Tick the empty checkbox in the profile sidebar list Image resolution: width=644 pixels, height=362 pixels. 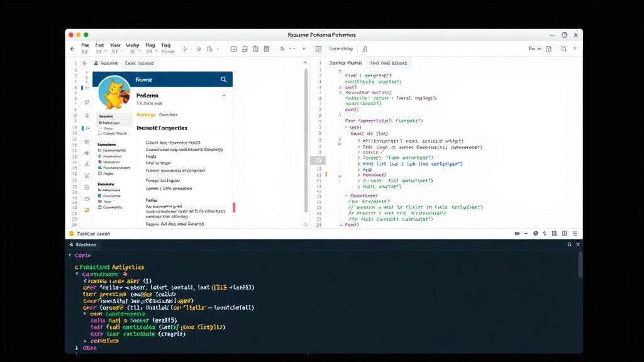100,133
